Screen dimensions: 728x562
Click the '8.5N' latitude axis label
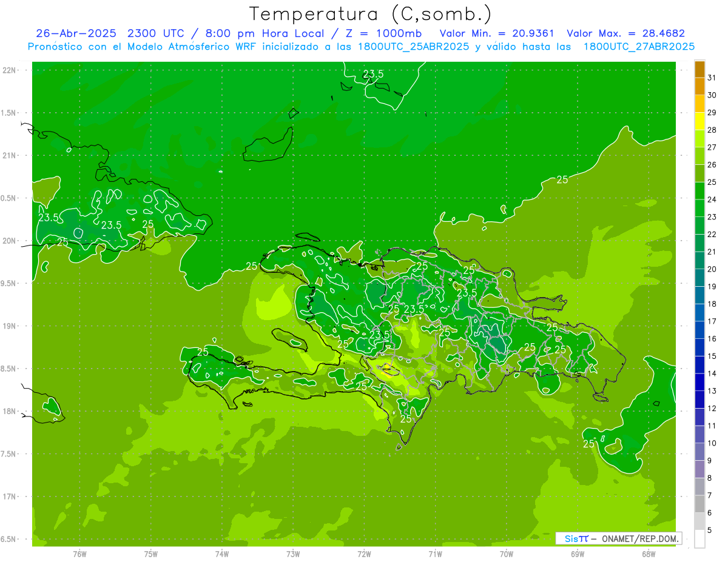(x=9, y=369)
